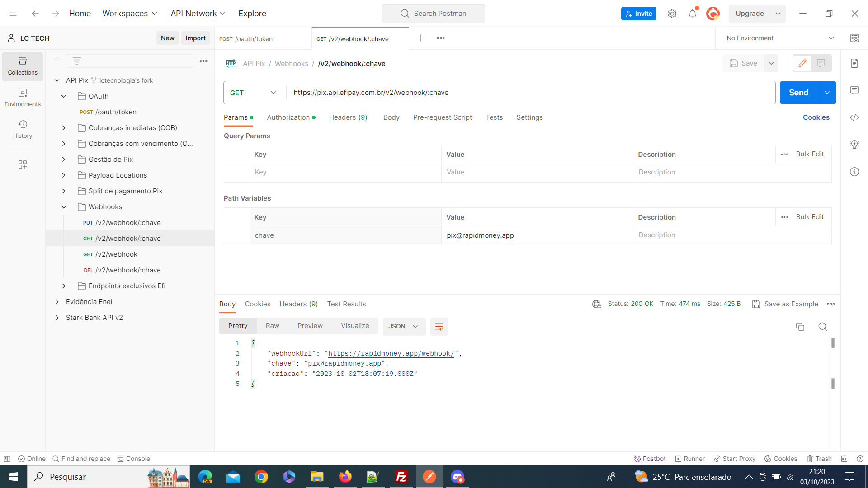Click the Copy response body icon

(x=800, y=326)
